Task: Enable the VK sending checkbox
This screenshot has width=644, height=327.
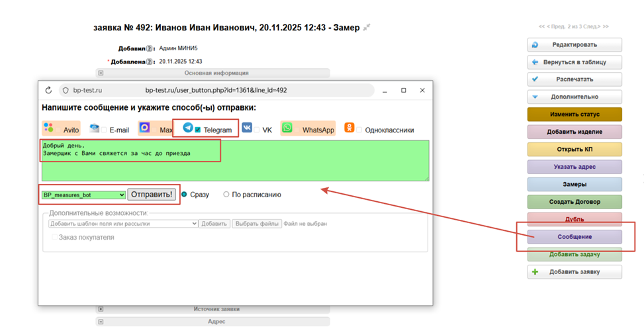Action: (257, 130)
